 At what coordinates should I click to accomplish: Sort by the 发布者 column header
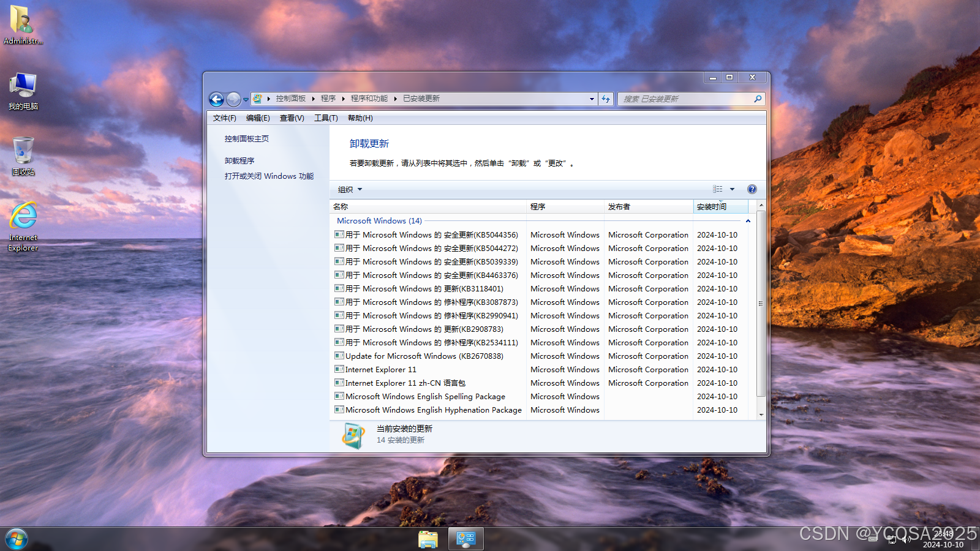649,207
